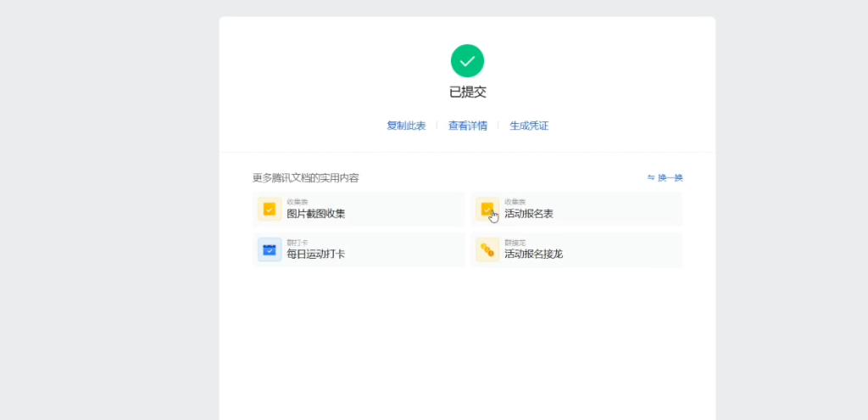This screenshot has width=868, height=420.
Task: Click 收集表 label above 图片截图收集
Action: click(295, 202)
